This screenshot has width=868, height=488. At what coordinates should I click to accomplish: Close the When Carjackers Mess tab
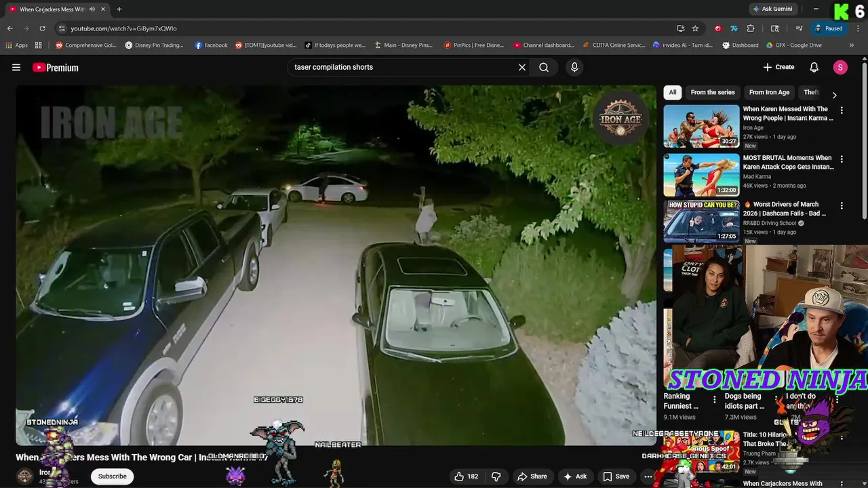click(103, 9)
